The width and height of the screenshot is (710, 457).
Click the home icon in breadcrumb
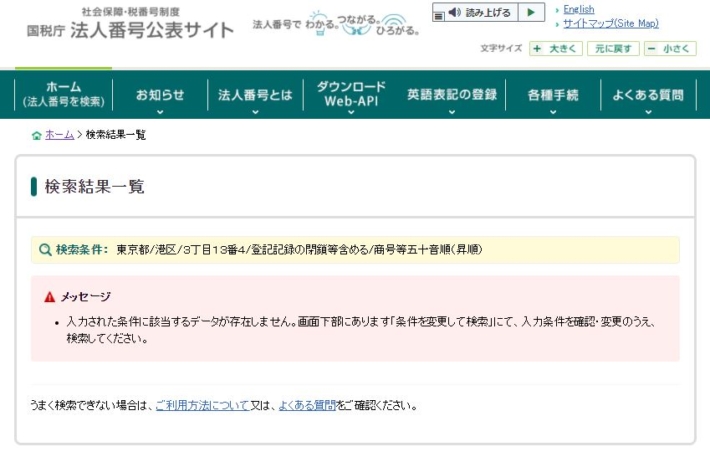[x=37, y=135]
